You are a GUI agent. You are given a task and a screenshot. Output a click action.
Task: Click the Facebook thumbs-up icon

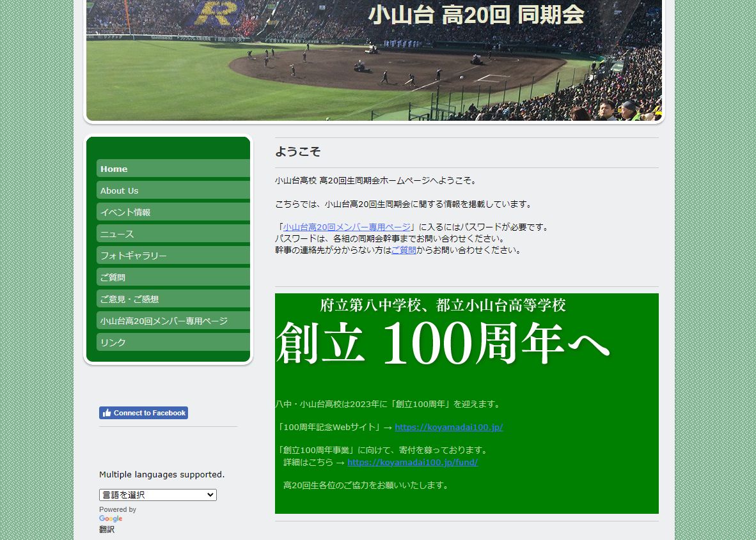(x=106, y=413)
